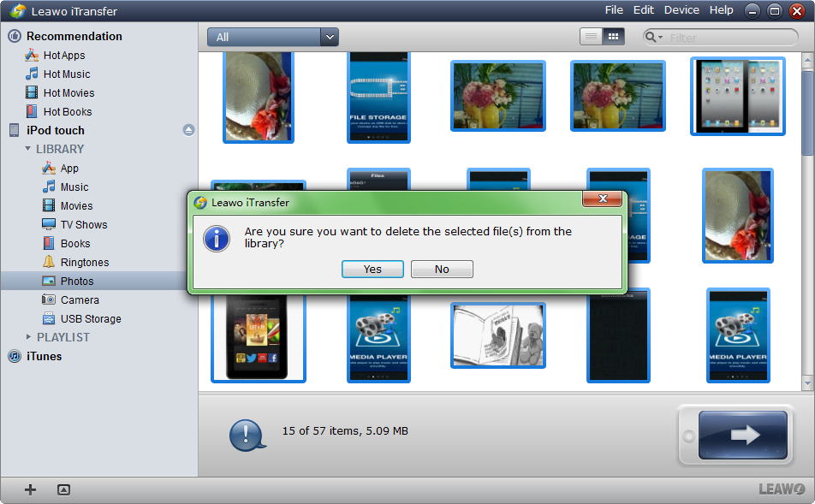Select Hot Music in Recommendation
The width and height of the screenshot is (815, 504).
[67, 74]
